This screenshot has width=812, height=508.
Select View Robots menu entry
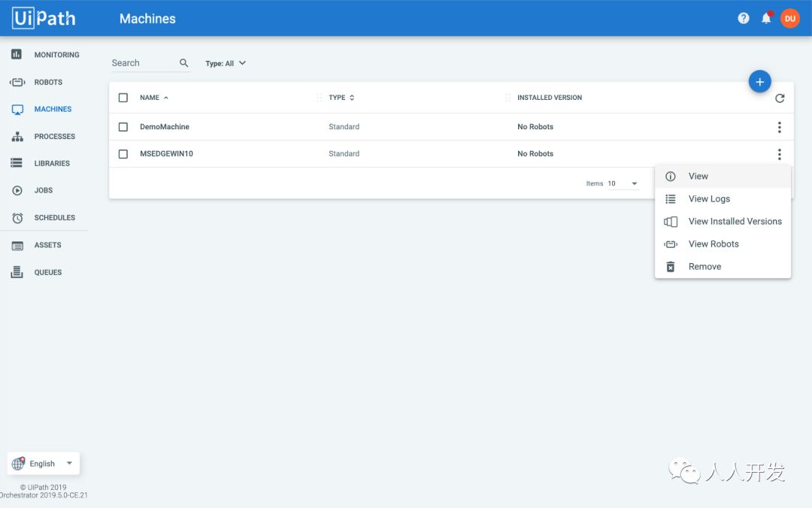pos(723,244)
